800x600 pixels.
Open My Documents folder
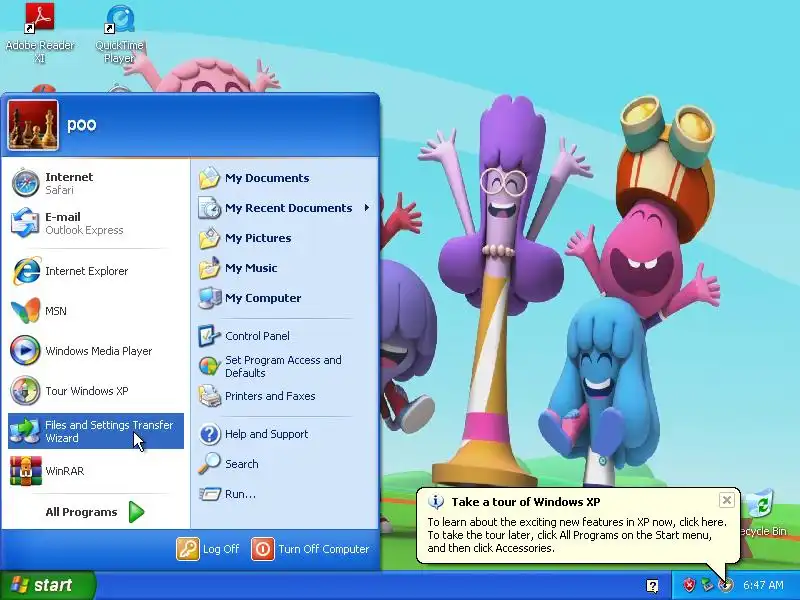286,178
